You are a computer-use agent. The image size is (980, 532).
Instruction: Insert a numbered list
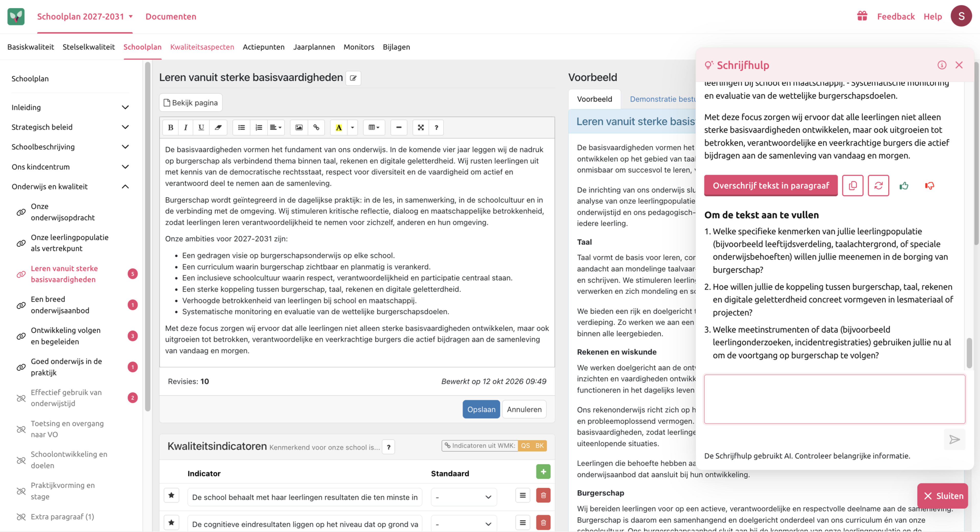[x=259, y=127]
